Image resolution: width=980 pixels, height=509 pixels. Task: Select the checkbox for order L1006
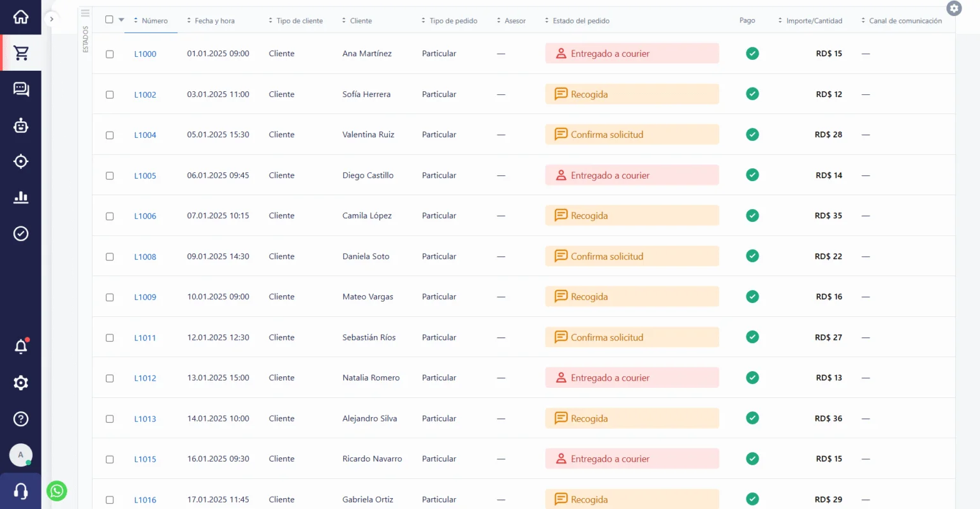click(110, 216)
